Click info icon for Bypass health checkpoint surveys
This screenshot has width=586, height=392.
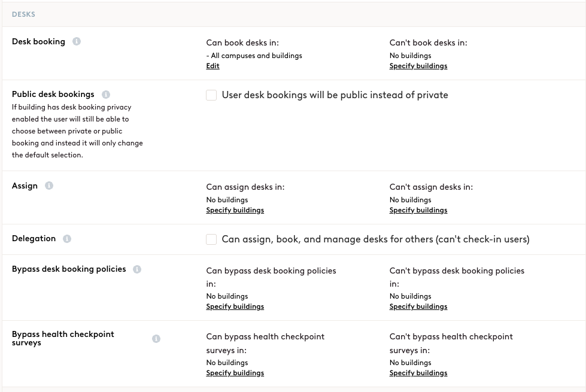pos(156,339)
